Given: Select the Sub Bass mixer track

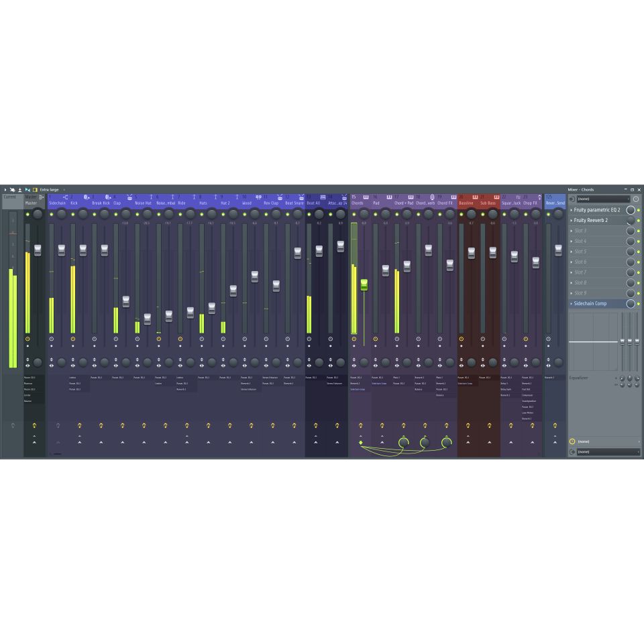Looking at the screenshot, I should [x=488, y=203].
